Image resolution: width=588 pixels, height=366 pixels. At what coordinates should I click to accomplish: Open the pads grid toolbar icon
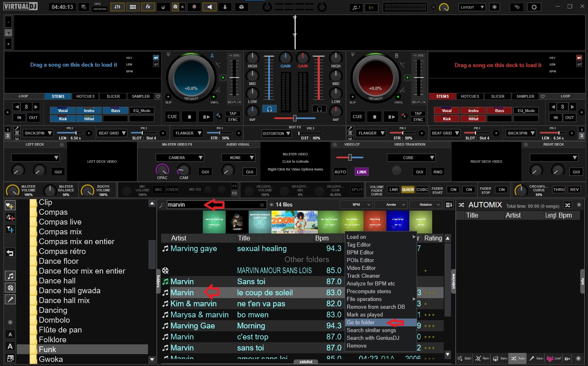(133, 7)
